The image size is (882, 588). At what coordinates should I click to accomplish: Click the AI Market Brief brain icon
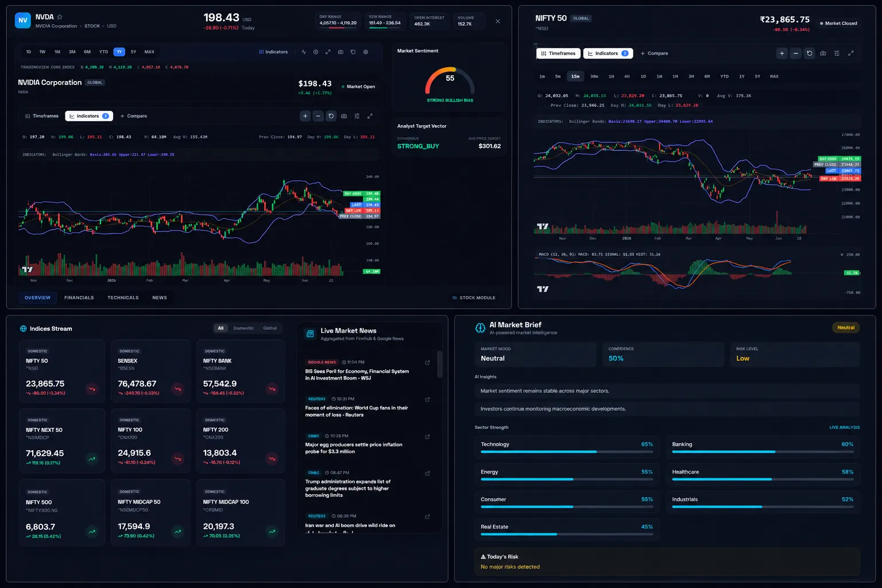click(480, 328)
